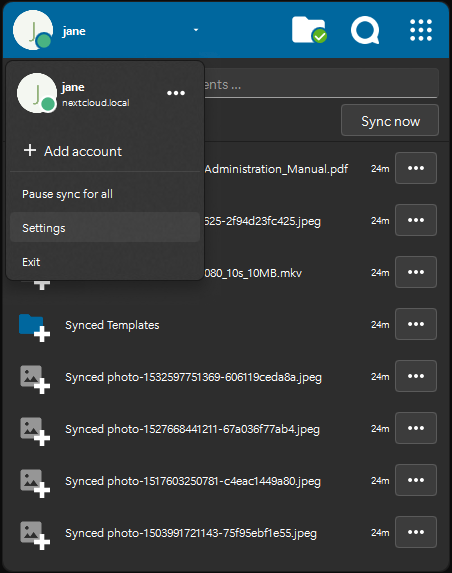Click the 2f94d23fc425.jpeg activity text
Image resolution: width=452 pixels, height=573 pixels.
pos(262,221)
